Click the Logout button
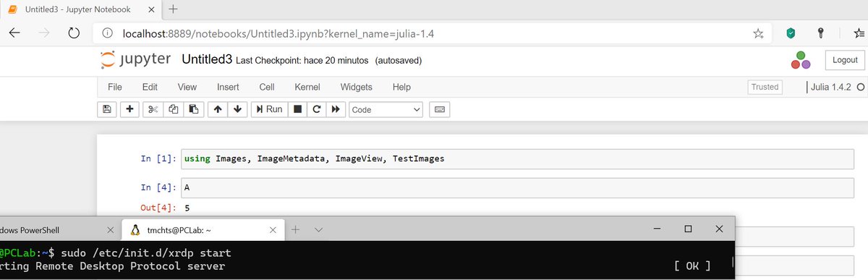 click(845, 60)
